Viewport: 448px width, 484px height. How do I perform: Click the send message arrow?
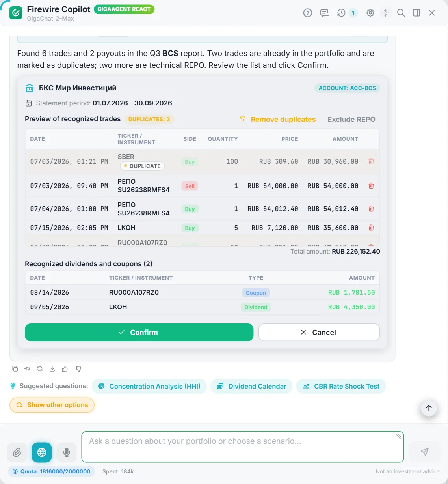click(x=424, y=452)
